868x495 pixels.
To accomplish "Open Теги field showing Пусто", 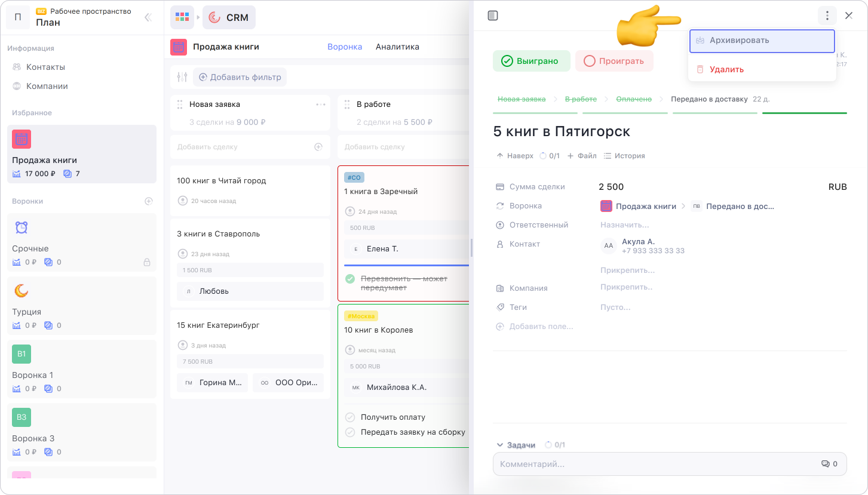I will tap(615, 308).
